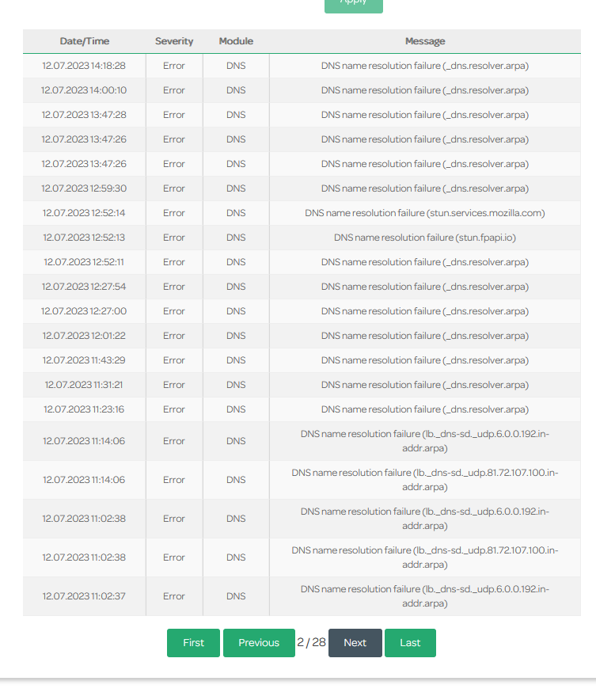This screenshot has height=700, width=596.
Task: Click the message in the 12:27:00 row
Action: click(425, 311)
